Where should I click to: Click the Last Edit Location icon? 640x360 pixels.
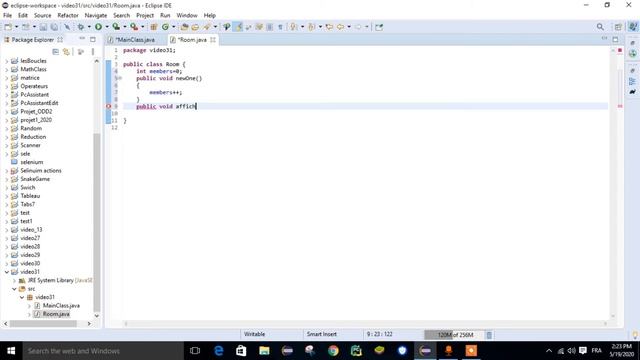(x=329, y=27)
